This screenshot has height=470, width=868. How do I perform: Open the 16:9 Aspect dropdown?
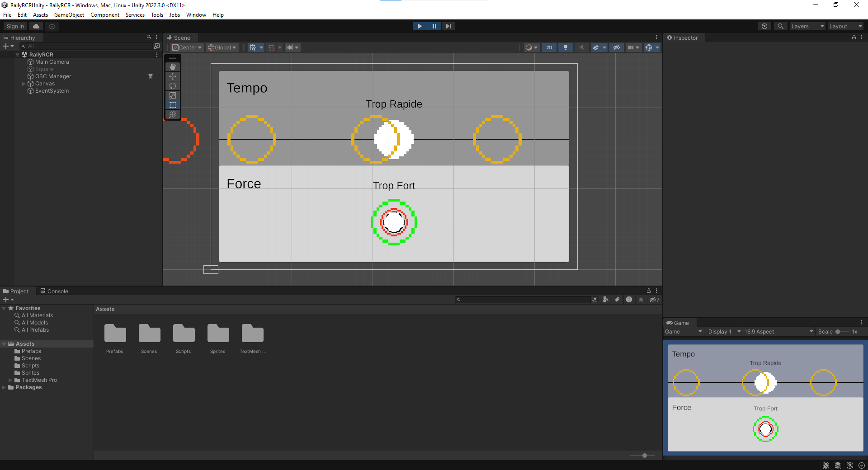(778, 331)
